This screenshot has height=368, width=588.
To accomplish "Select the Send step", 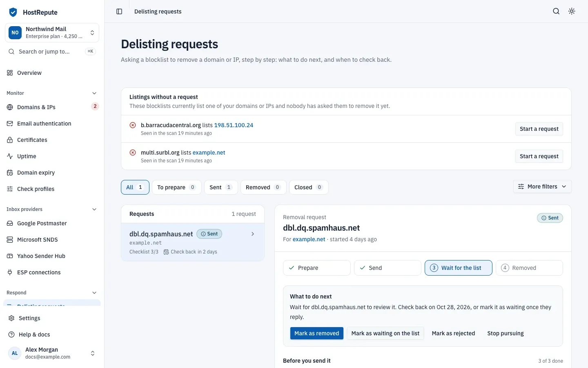I will [388, 268].
